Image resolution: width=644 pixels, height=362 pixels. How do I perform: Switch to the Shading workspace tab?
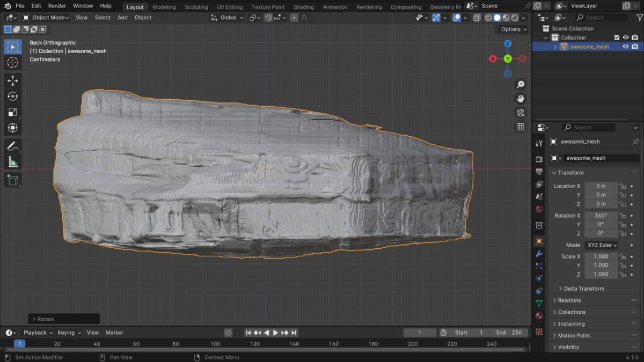(304, 7)
